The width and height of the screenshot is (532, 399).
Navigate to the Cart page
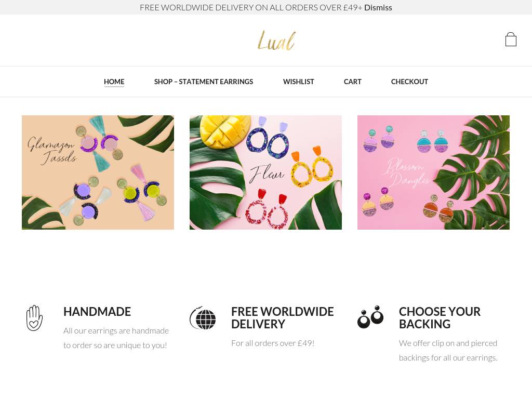pyautogui.click(x=353, y=82)
